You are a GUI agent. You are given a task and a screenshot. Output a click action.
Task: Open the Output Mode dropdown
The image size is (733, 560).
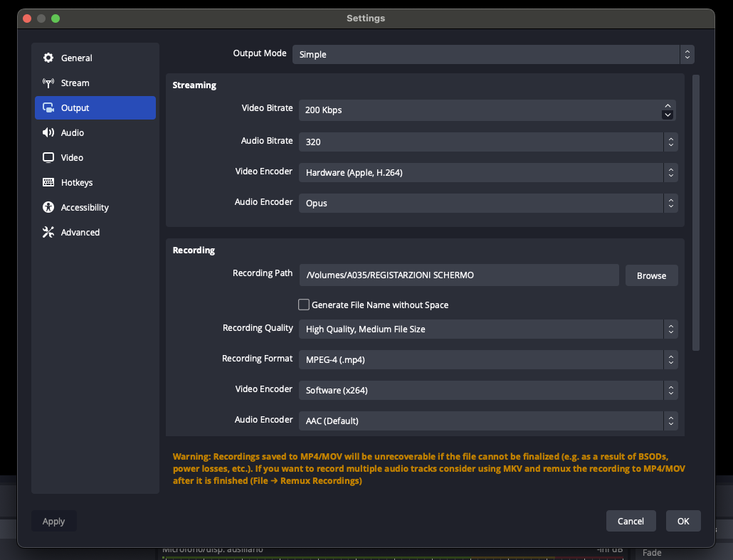point(492,55)
